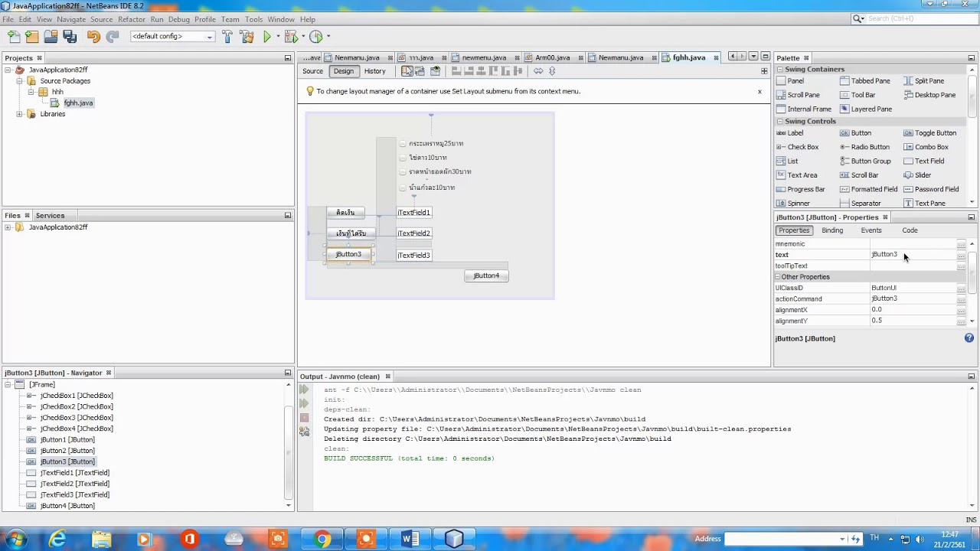Collapse the Swing Containers palette section
This screenshot has height=551, width=980.
[780, 69]
